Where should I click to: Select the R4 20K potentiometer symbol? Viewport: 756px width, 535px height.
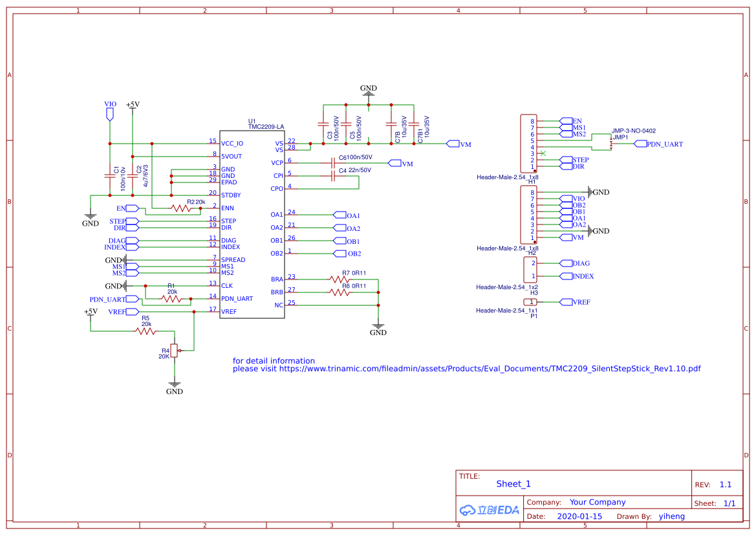(x=173, y=350)
